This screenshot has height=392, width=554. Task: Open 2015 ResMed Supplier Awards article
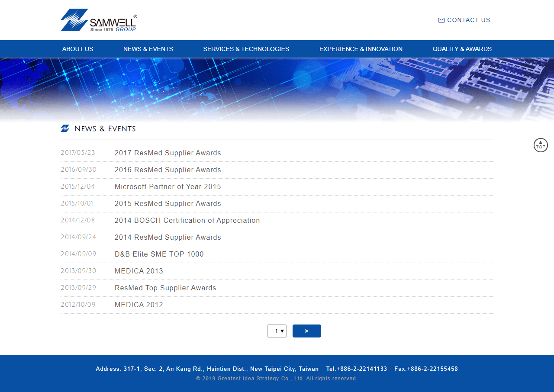(x=168, y=203)
